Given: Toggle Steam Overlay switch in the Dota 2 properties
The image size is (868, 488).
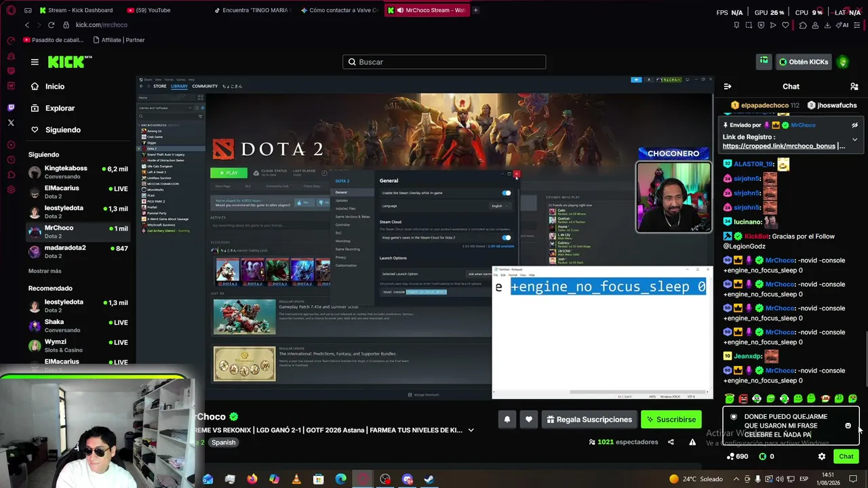Looking at the screenshot, I should point(507,193).
